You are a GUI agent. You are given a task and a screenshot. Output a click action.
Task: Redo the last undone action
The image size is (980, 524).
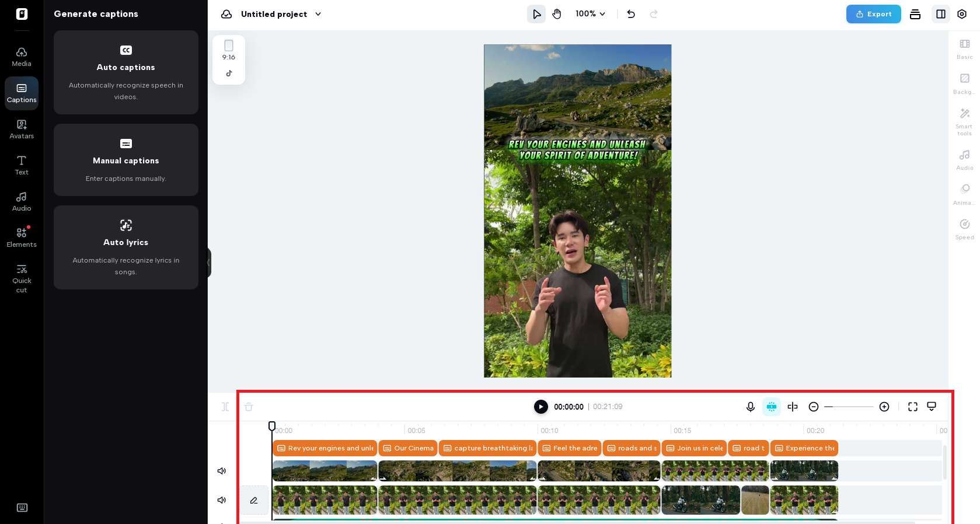[x=654, y=14]
